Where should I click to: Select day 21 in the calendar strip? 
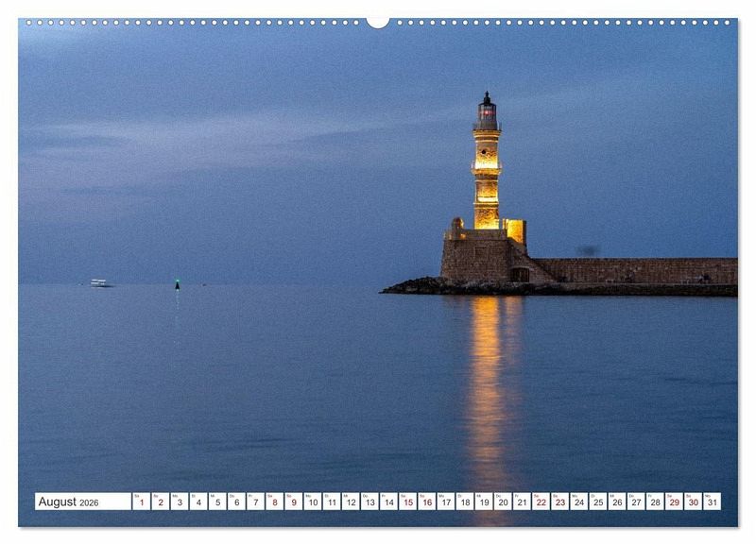tap(523, 502)
